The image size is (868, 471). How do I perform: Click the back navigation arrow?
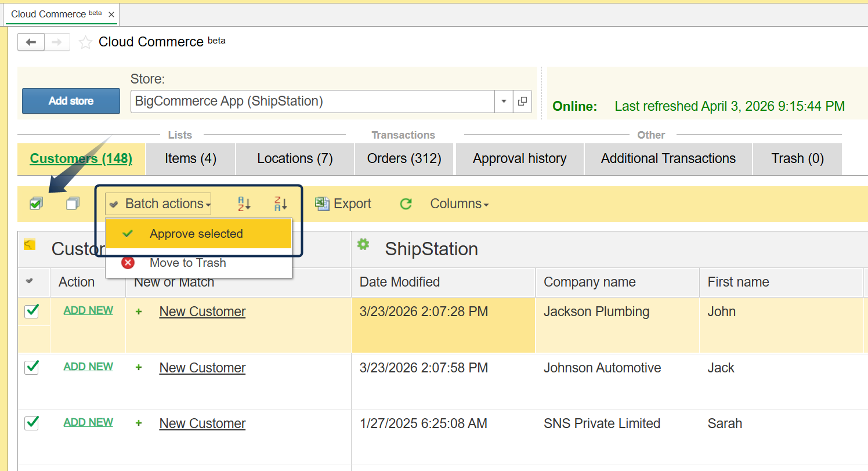click(31, 42)
